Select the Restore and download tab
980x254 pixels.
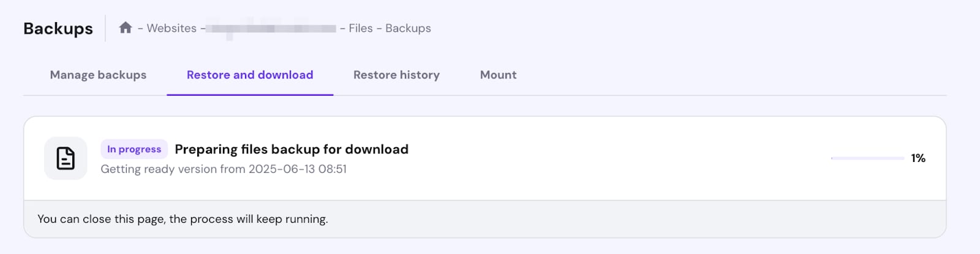click(x=250, y=75)
